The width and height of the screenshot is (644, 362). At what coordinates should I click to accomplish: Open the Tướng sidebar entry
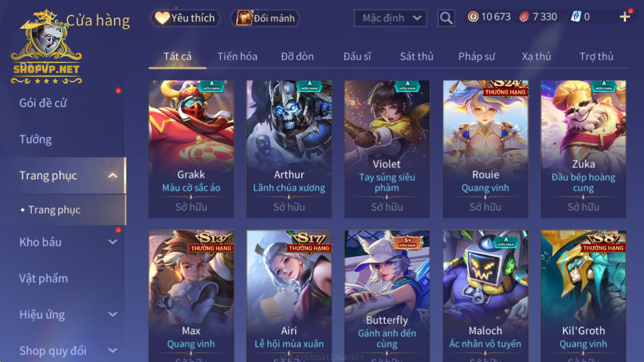coord(35,139)
